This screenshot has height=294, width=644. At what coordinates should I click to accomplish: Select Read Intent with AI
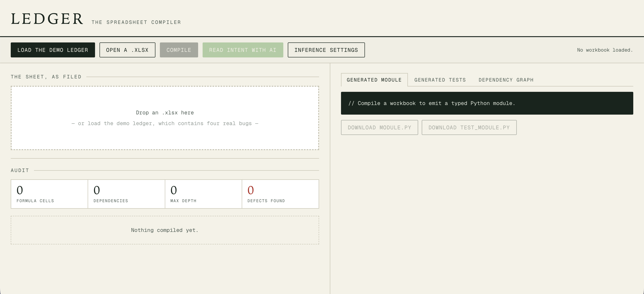click(243, 50)
